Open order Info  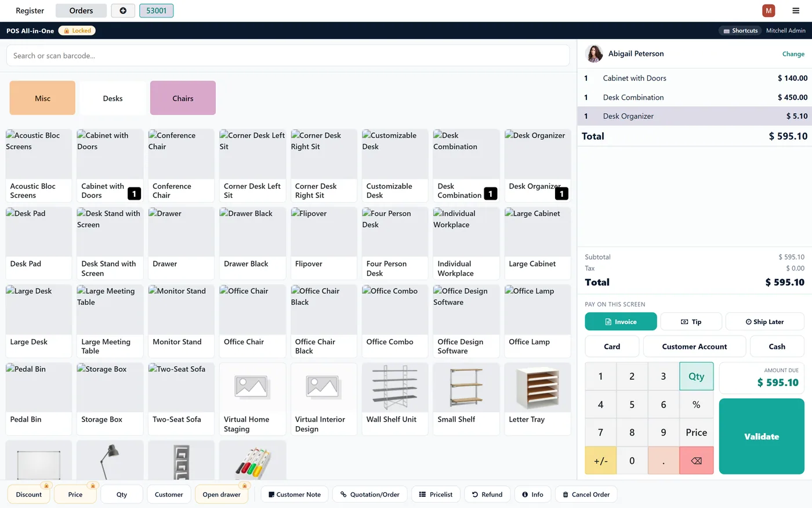(532, 495)
